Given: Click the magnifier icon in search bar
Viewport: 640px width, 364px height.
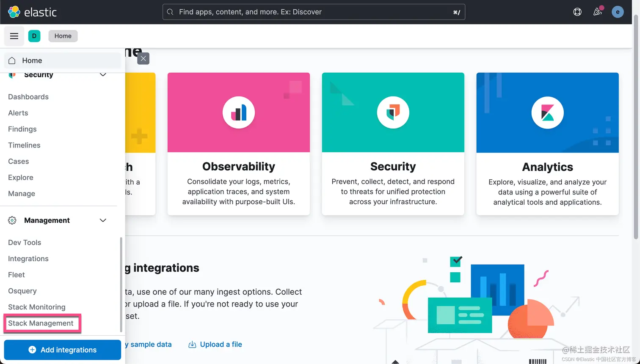Looking at the screenshot, I should [170, 12].
